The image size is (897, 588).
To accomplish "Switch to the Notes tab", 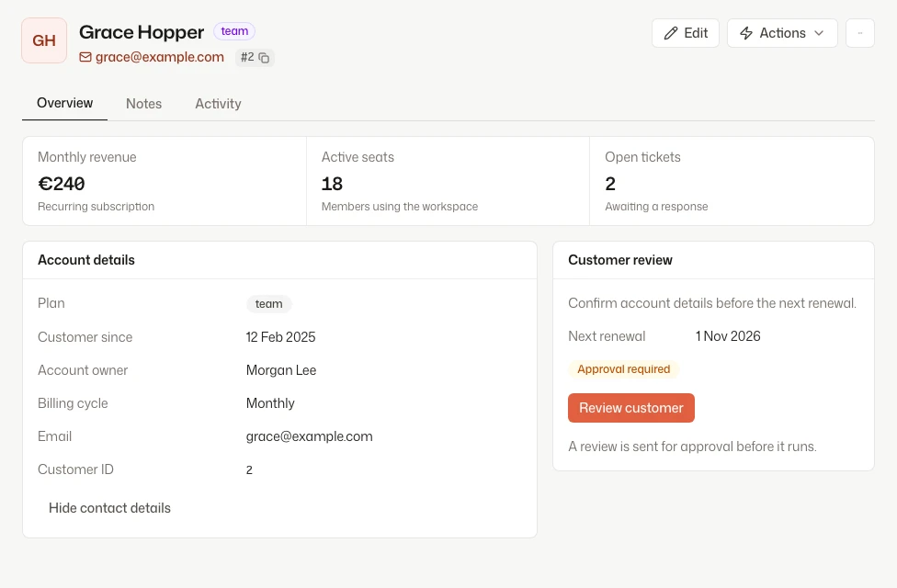I will 143,104.
